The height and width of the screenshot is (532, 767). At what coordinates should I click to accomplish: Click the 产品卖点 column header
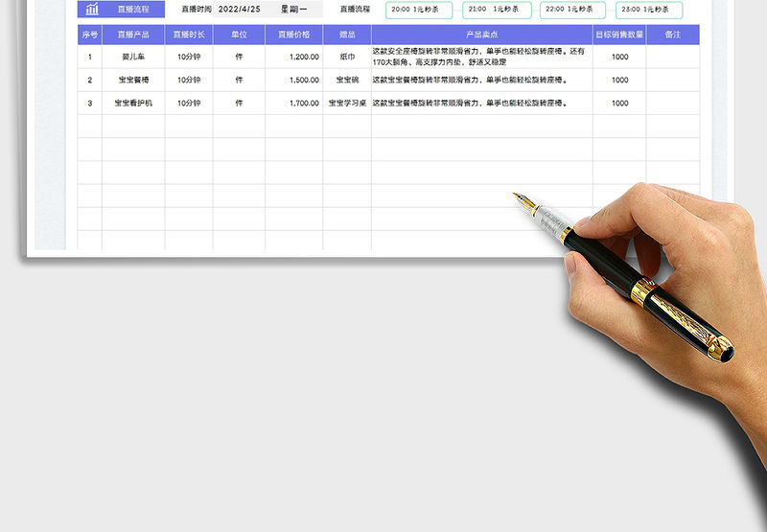click(x=481, y=35)
